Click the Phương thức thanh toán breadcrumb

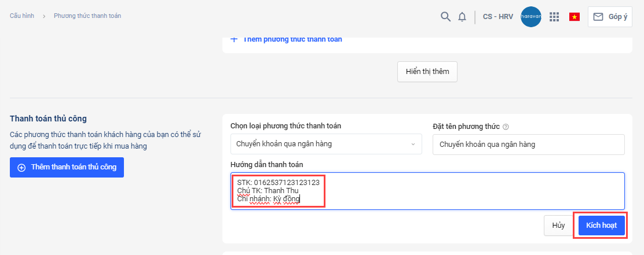[87, 16]
